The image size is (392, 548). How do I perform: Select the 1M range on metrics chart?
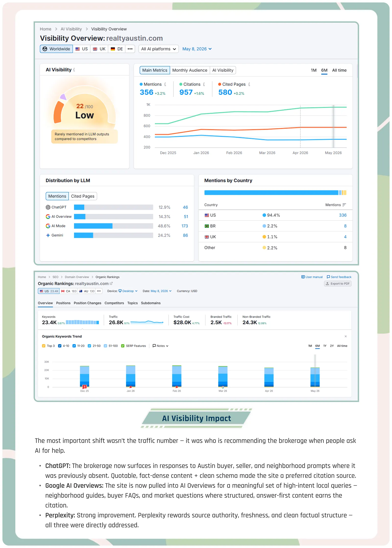pyautogui.click(x=314, y=70)
